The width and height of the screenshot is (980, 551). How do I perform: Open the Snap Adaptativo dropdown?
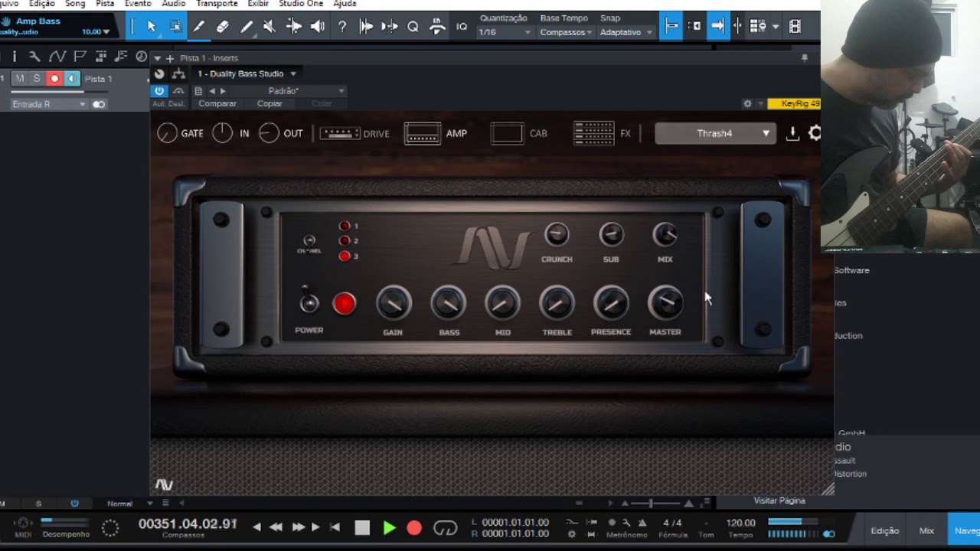click(x=626, y=32)
